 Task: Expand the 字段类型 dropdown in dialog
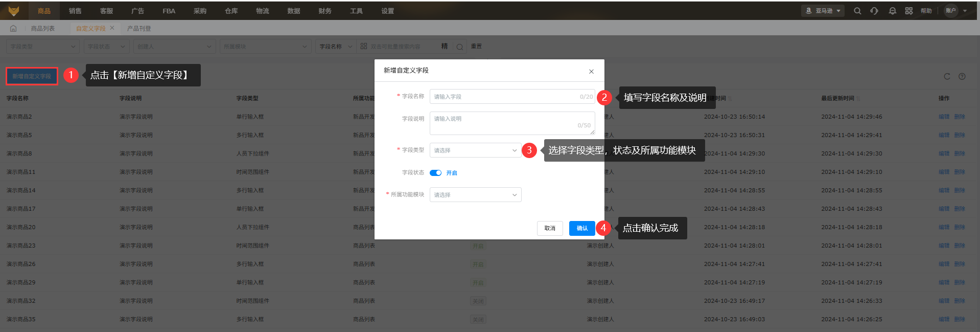tap(475, 150)
